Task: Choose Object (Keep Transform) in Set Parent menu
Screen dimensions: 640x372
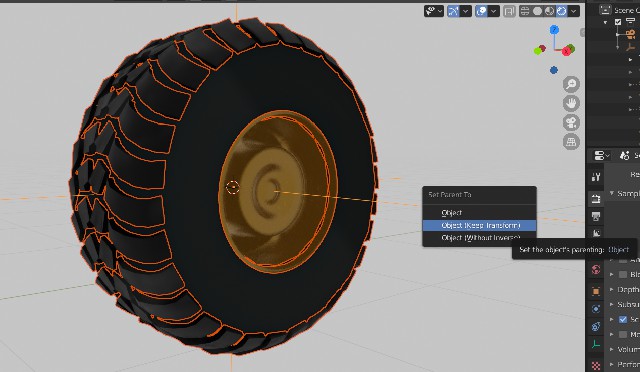Action: tap(479, 225)
